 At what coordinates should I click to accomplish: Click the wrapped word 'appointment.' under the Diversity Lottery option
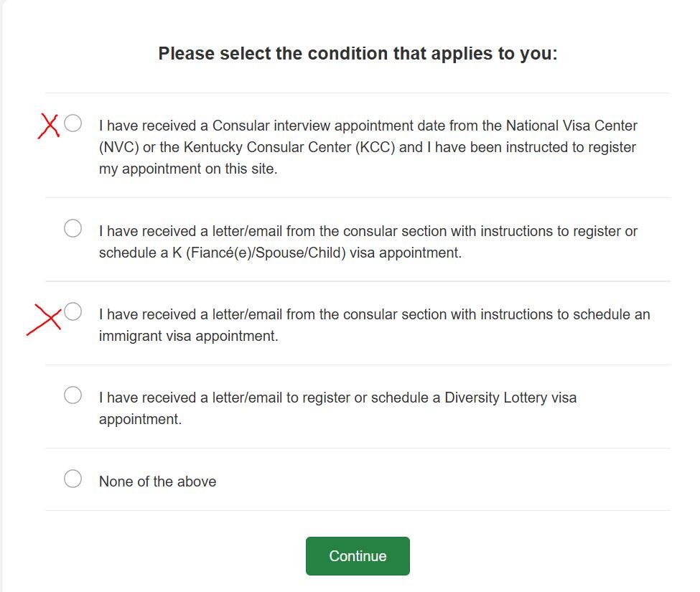coord(140,419)
